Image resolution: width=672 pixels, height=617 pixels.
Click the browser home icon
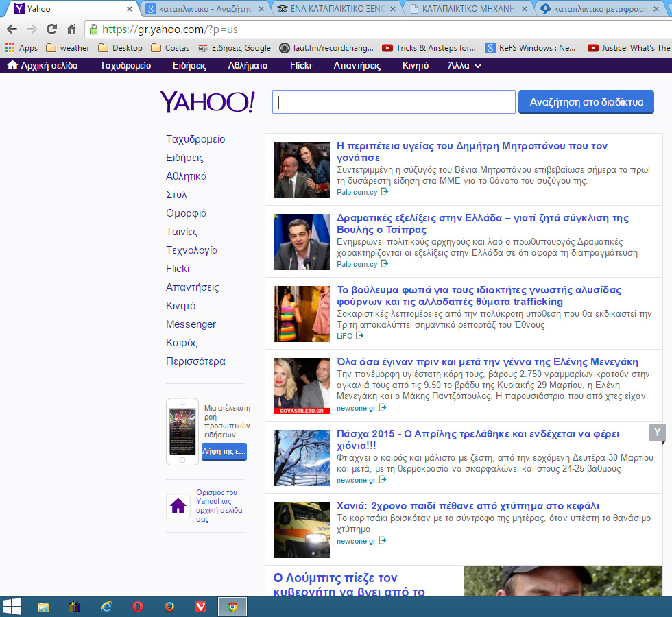tap(71, 29)
